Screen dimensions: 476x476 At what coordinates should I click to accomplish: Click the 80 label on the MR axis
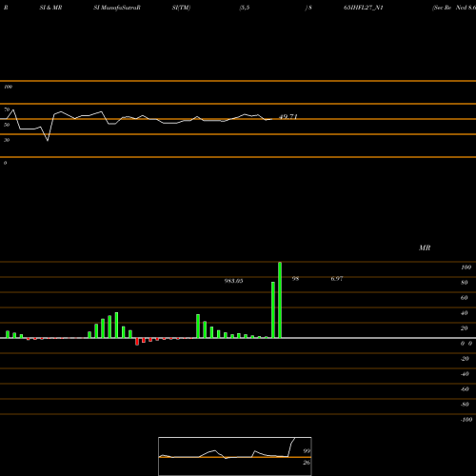pyautogui.click(x=465, y=283)
